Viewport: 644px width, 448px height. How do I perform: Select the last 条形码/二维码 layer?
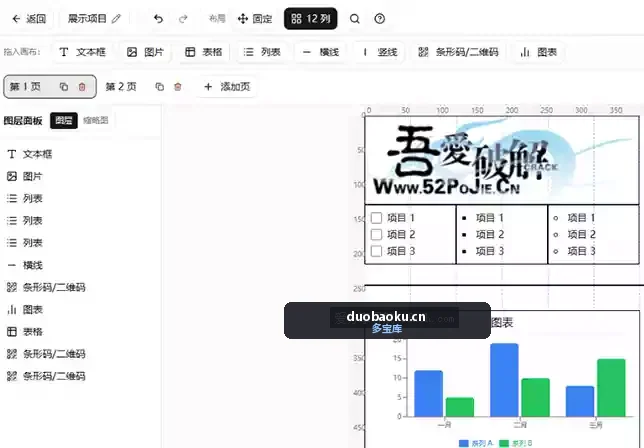point(80,376)
